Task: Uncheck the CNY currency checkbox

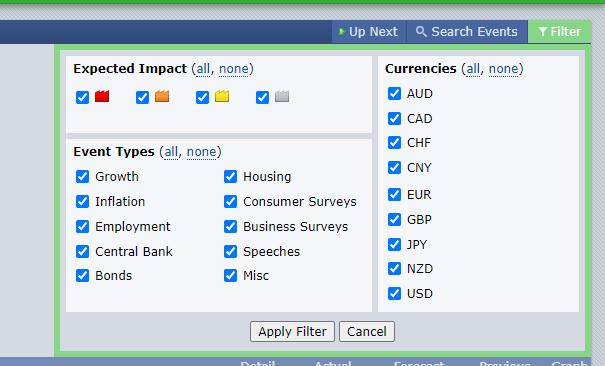Action: (x=394, y=167)
